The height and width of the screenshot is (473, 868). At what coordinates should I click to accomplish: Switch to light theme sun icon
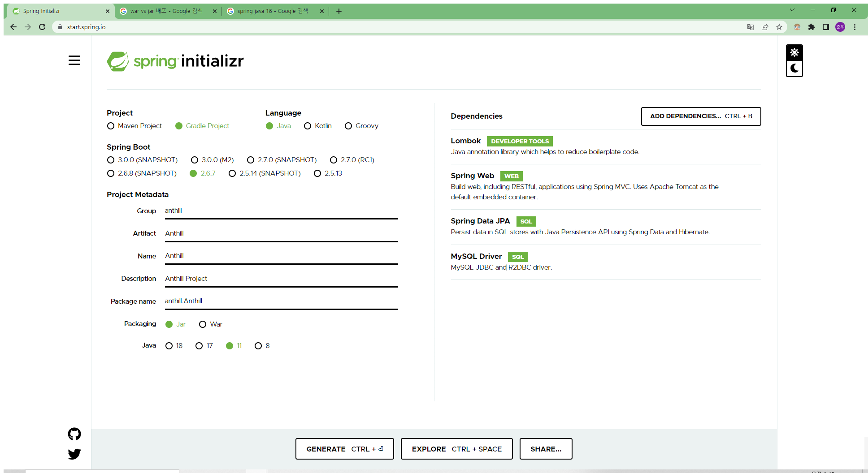click(794, 52)
